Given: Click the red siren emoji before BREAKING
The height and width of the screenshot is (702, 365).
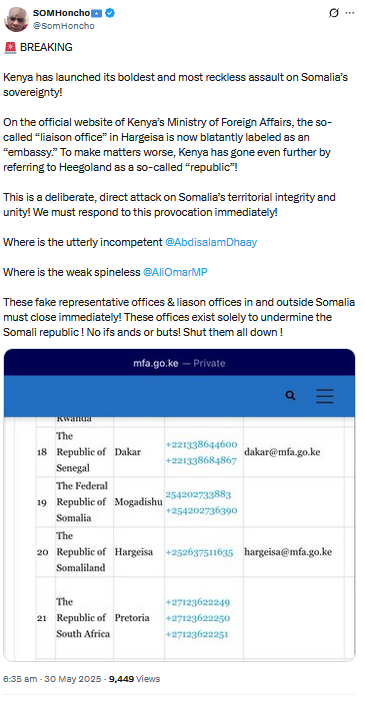Looking at the screenshot, I should 10,47.
